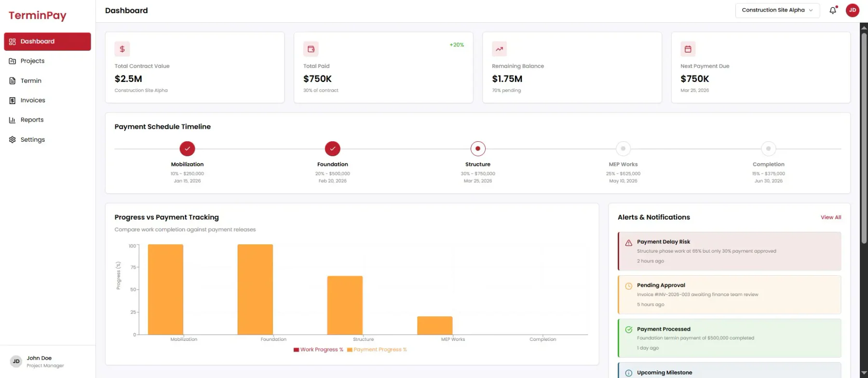Open the Payment Processed alert
868x378 pixels.
pyautogui.click(x=729, y=338)
